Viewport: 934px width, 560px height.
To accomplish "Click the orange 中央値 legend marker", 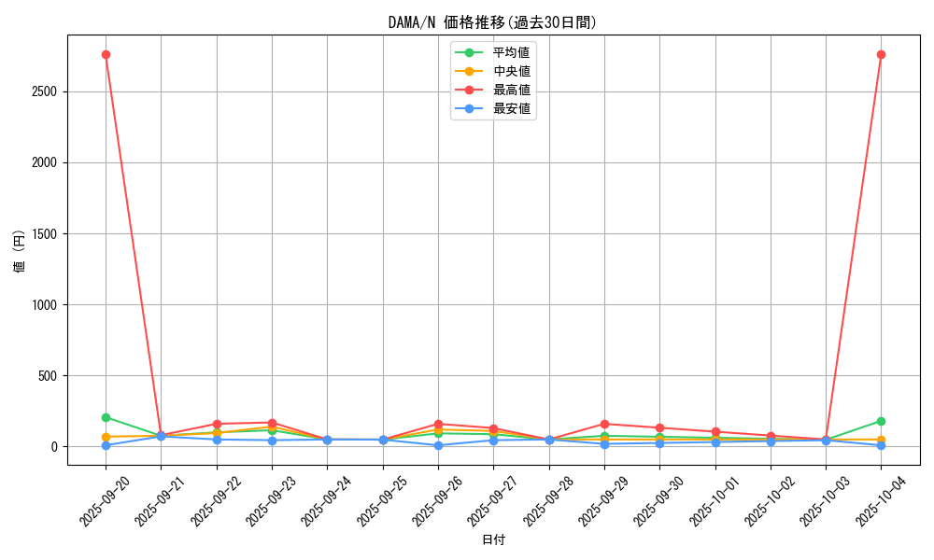I will 470,71.
